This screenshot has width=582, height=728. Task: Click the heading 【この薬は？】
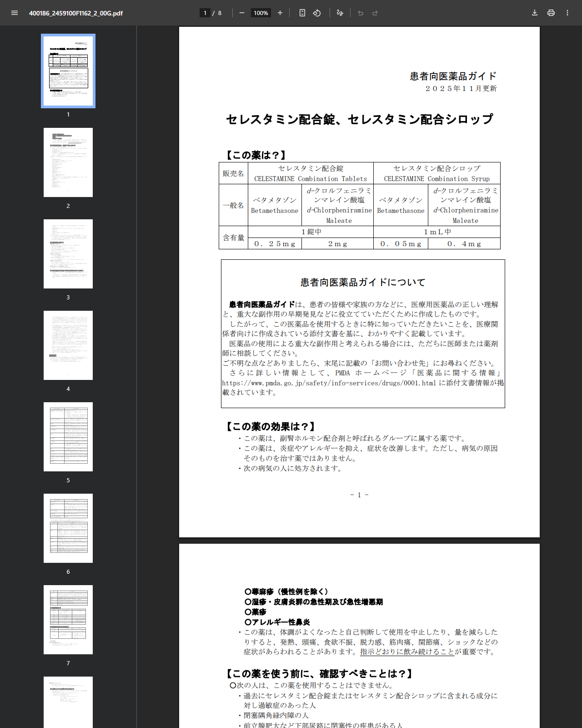pyautogui.click(x=256, y=155)
